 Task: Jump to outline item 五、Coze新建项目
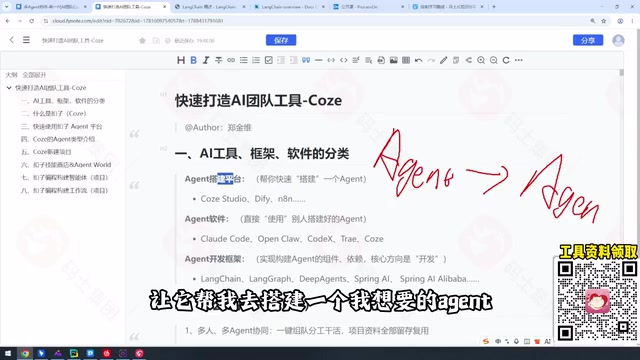click(46, 152)
